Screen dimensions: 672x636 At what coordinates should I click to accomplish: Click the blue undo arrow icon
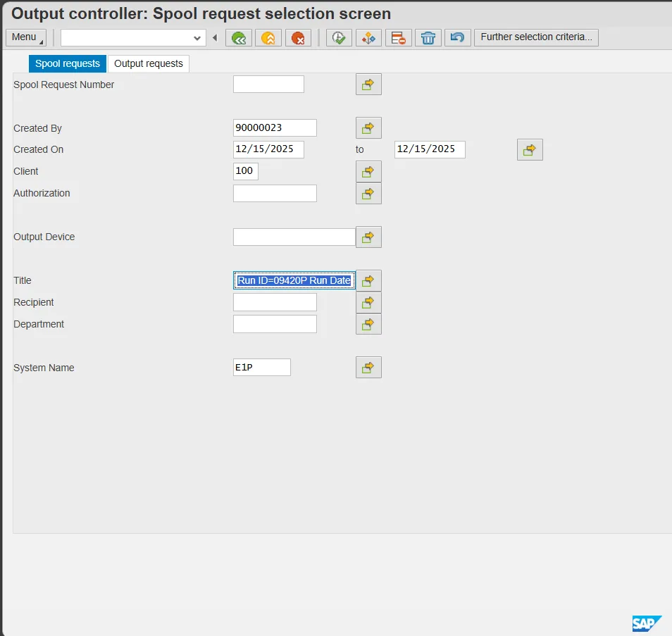pos(457,38)
